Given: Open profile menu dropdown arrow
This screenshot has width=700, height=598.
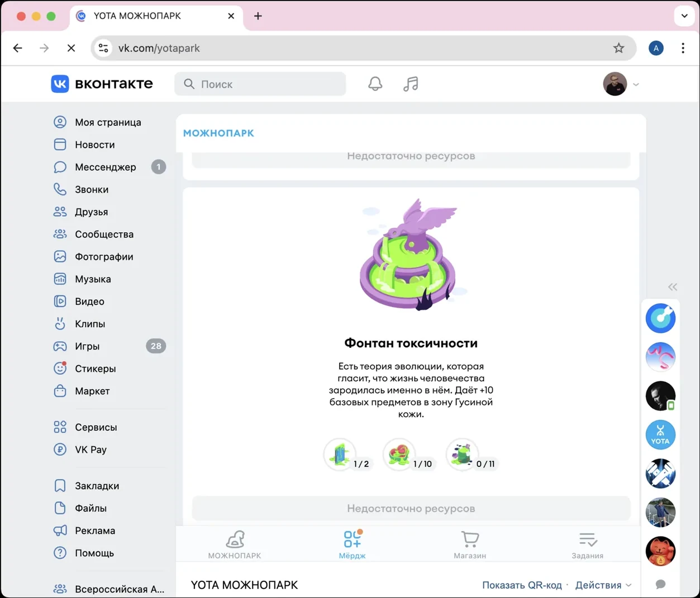Looking at the screenshot, I should click(636, 85).
